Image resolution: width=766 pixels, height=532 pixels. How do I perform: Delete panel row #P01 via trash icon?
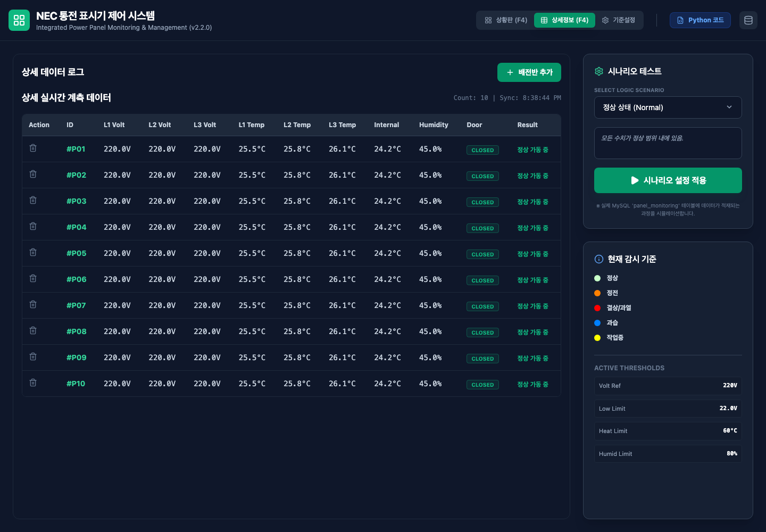pyautogui.click(x=33, y=148)
